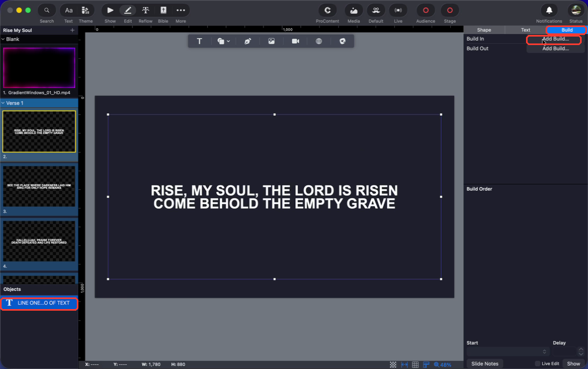588x369 pixels.
Task: Insert a web globe object
Action: (x=319, y=41)
